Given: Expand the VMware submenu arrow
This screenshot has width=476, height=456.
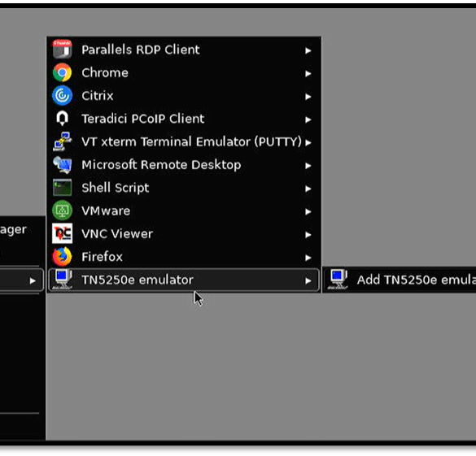Looking at the screenshot, I should 308,211.
